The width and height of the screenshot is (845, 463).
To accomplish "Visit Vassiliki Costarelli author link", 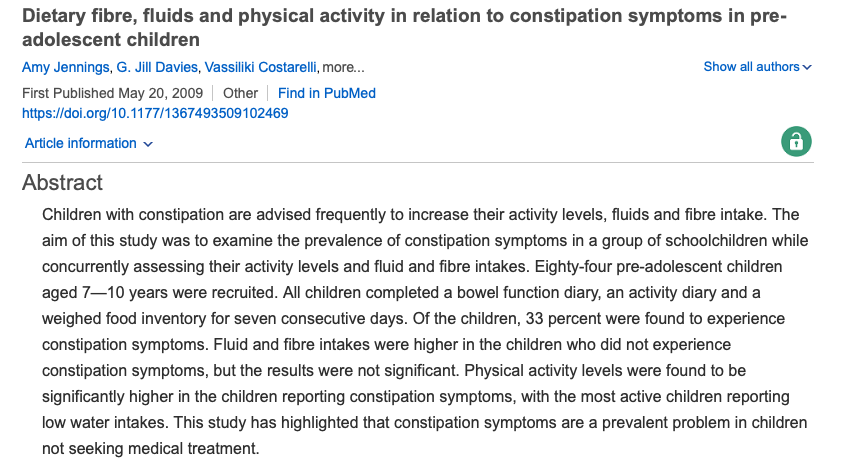I will pos(260,67).
